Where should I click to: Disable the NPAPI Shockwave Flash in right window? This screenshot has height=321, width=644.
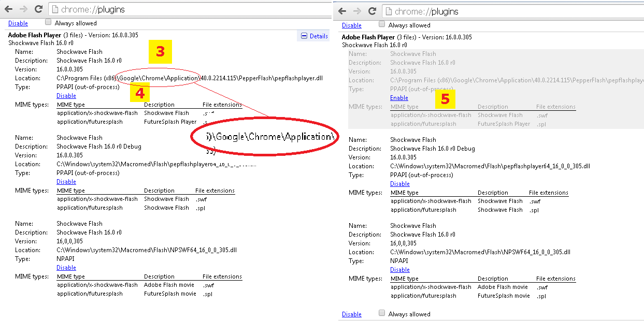point(400,270)
